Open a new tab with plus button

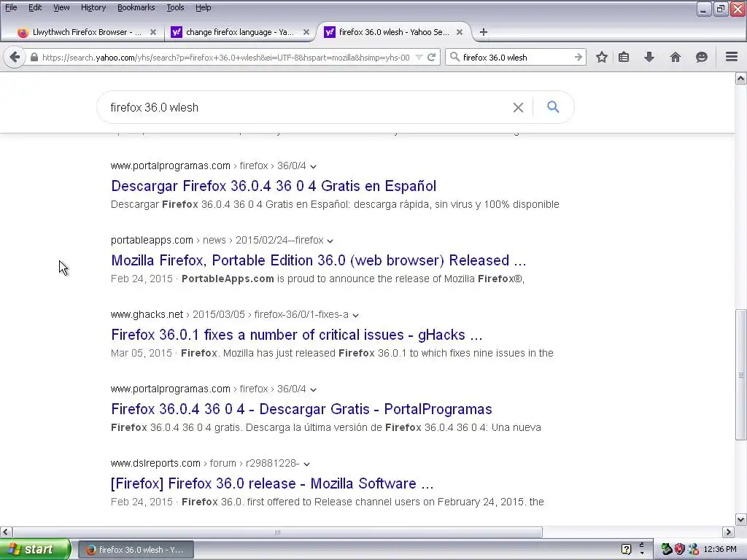pyautogui.click(x=483, y=32)
